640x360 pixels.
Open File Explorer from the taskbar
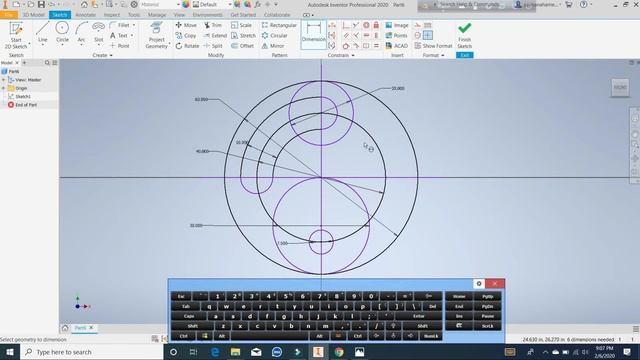pos(236,352)
